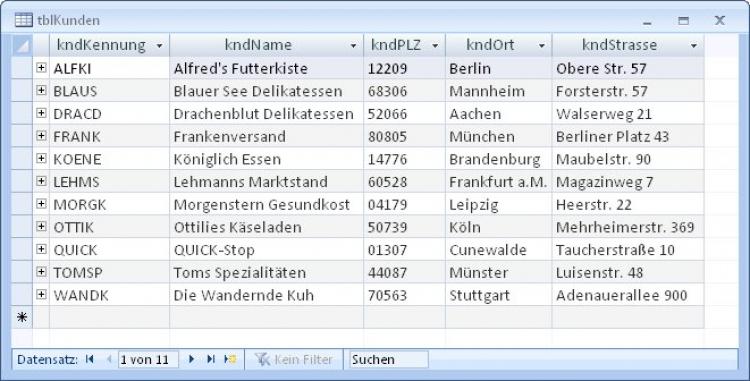Click city cell 'Stuttgart'
Viewport: 750px width, 381px height.
498,295
